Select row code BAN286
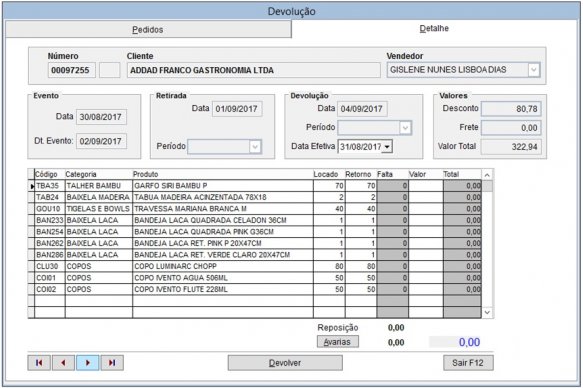Screen dimensions: 583x388 tap(50, 255)
